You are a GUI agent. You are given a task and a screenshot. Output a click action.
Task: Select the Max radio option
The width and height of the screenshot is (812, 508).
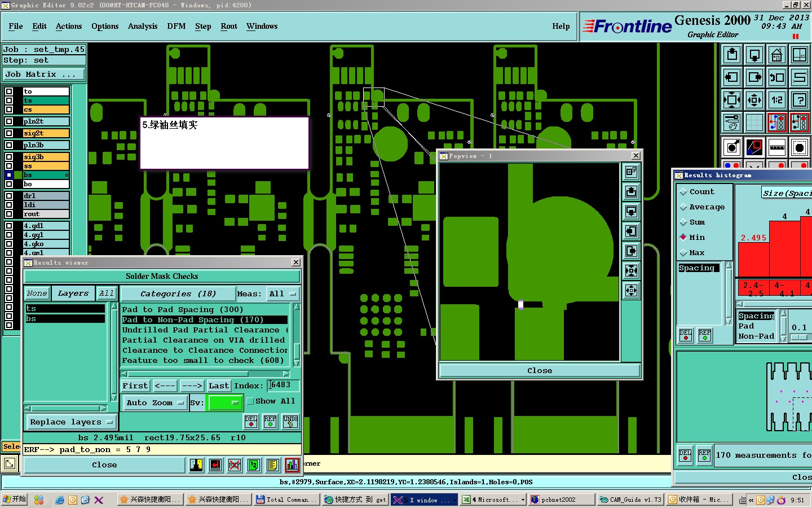pyautogui.click(x=692, y=253)
